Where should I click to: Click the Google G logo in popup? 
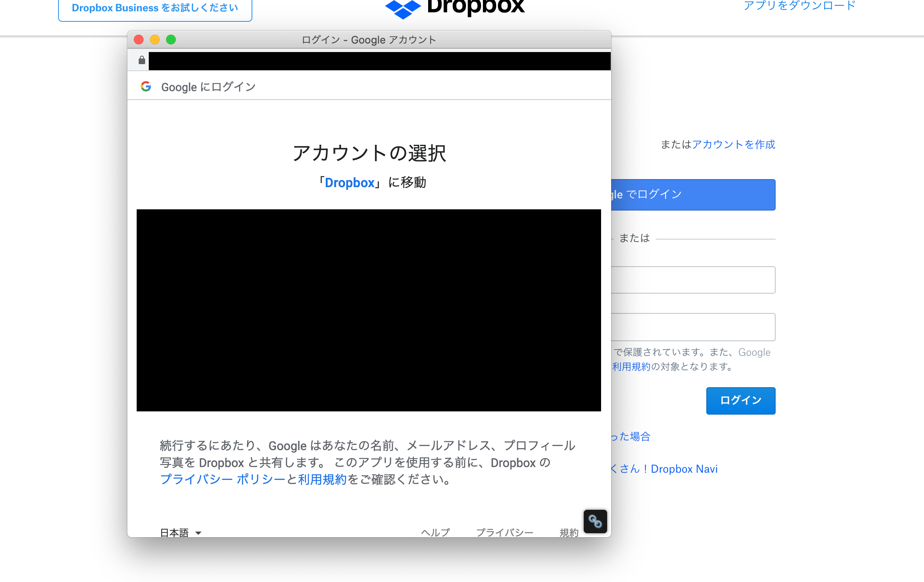point(146,86)
